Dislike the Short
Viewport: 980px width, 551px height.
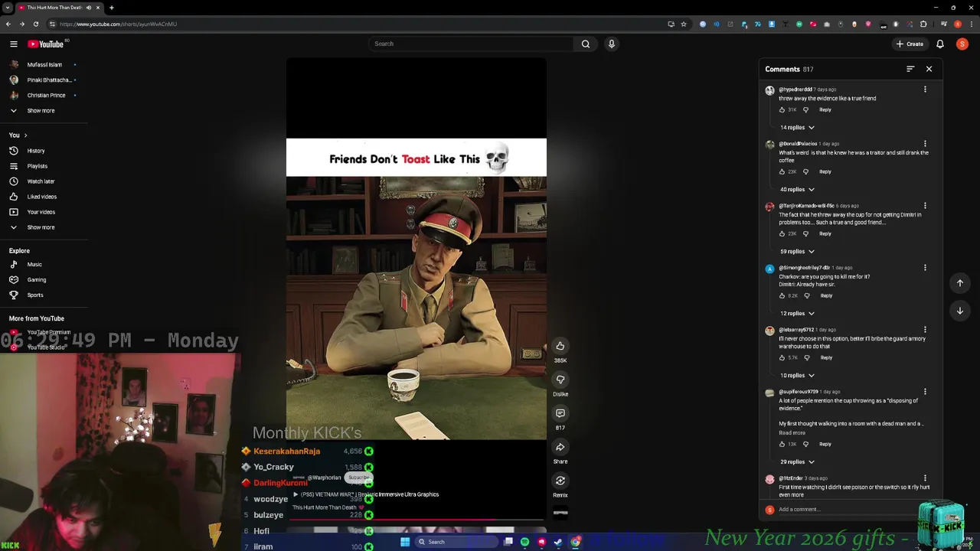[x=560, y=380]
